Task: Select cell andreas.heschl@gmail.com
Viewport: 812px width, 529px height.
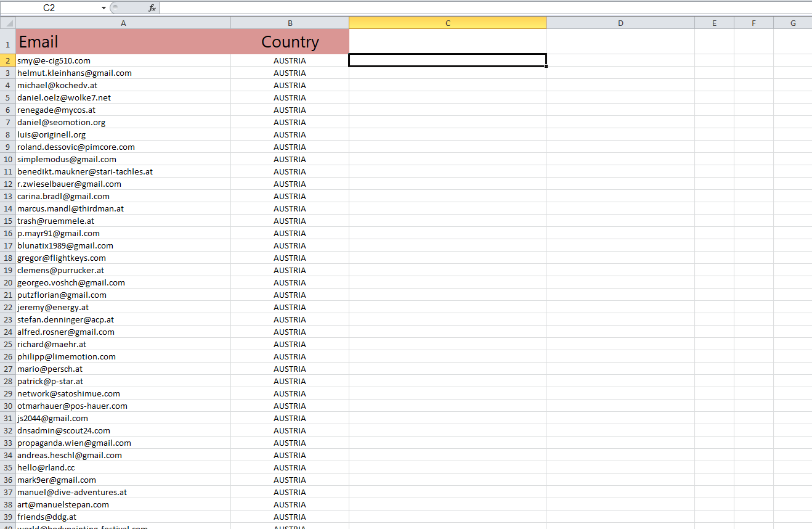Action: (123, 455)
